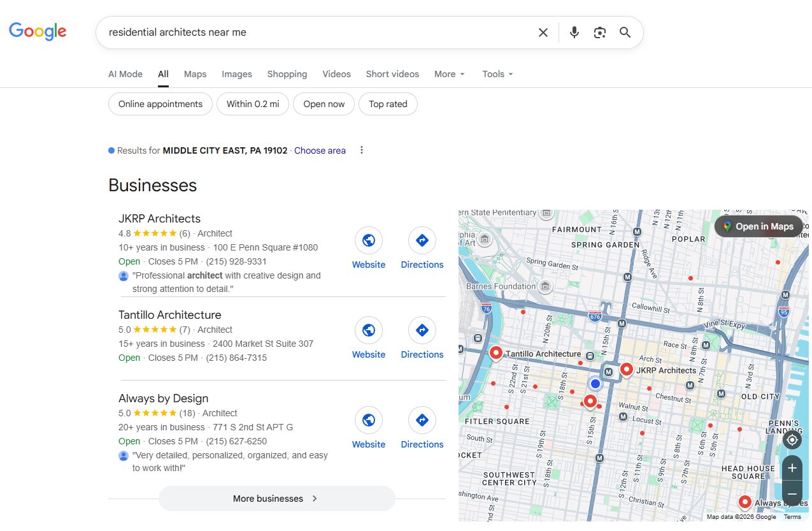812x531 pixels.
Task: Open Google Lens image search
Action: click(x=599, y=33)
